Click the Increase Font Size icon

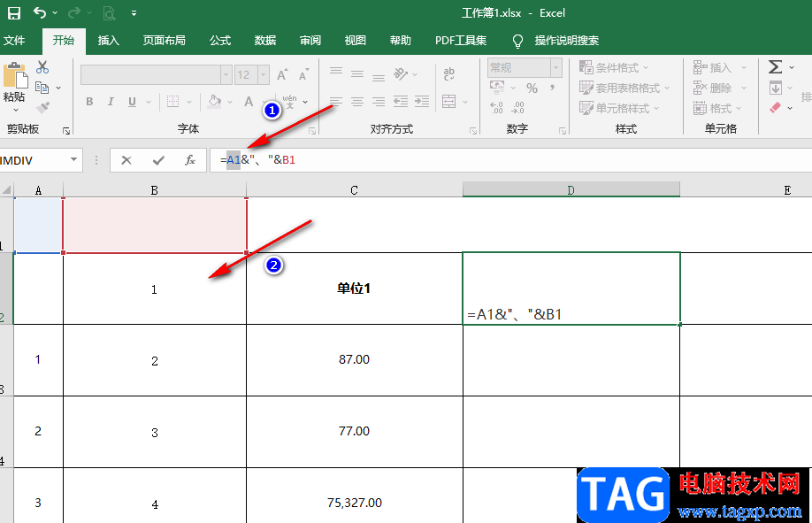click(282, 75)
